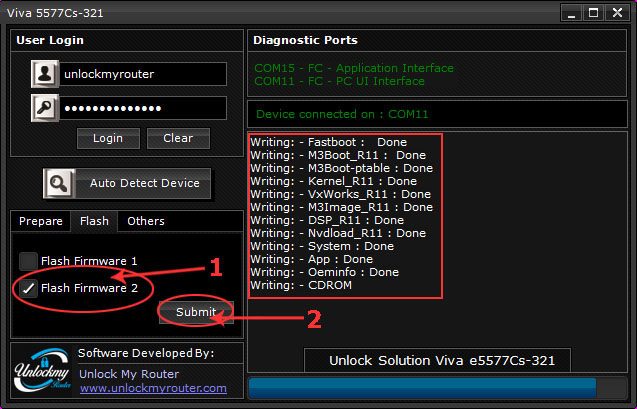Screen dimensions: 637x409
Task: Click the 'Writing: - System : Done' line
Action: point(322,246)
